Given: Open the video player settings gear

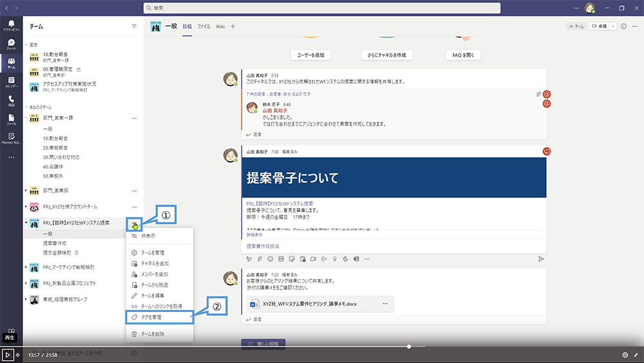Looking at the screenshot, I should click(x=625, y=355).
